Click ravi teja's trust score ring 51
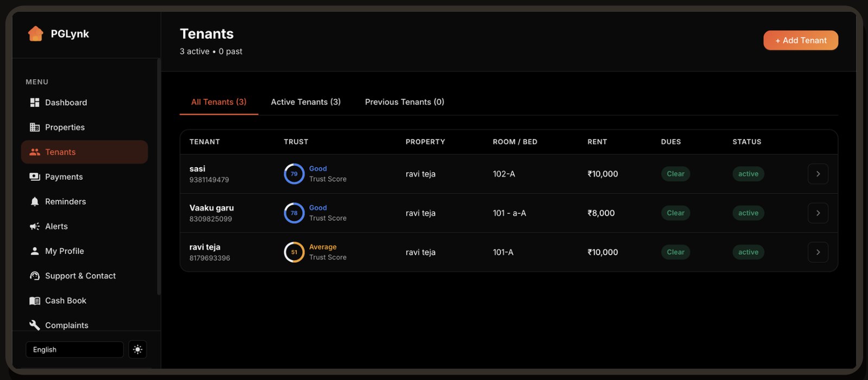This screenshot has height=380, width=868. tap(294, 252)
